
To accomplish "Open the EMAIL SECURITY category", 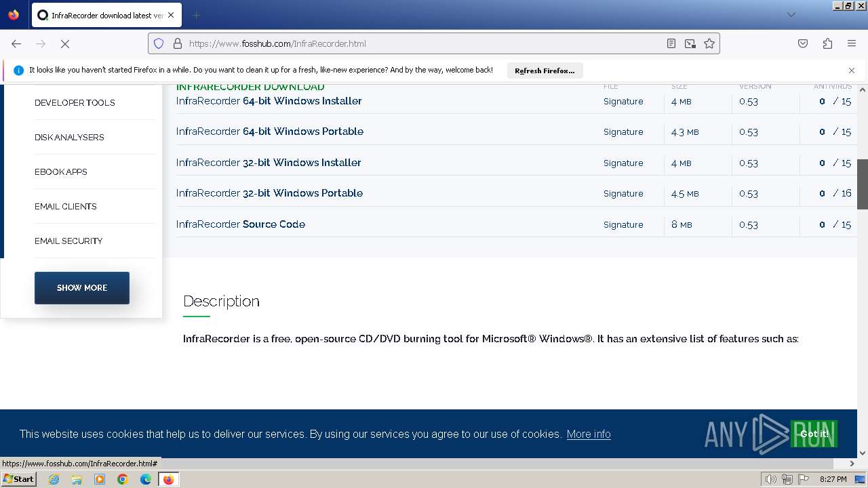I will pos(68,241).
